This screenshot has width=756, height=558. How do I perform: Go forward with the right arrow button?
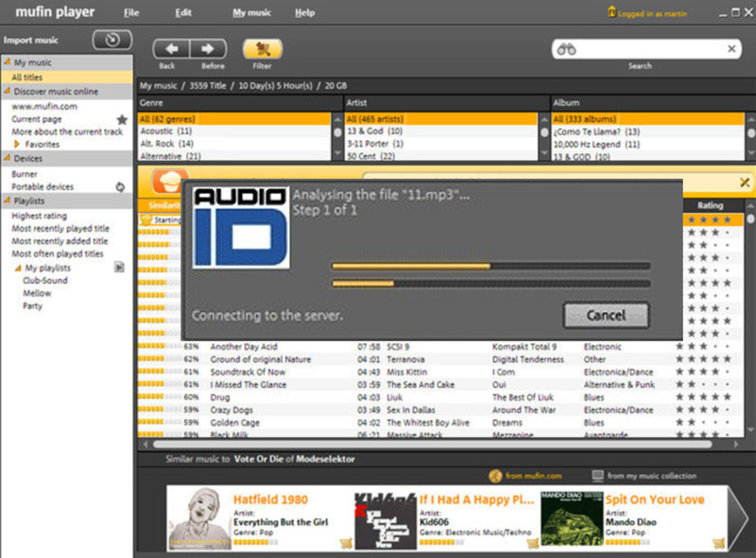click(208, 49)
